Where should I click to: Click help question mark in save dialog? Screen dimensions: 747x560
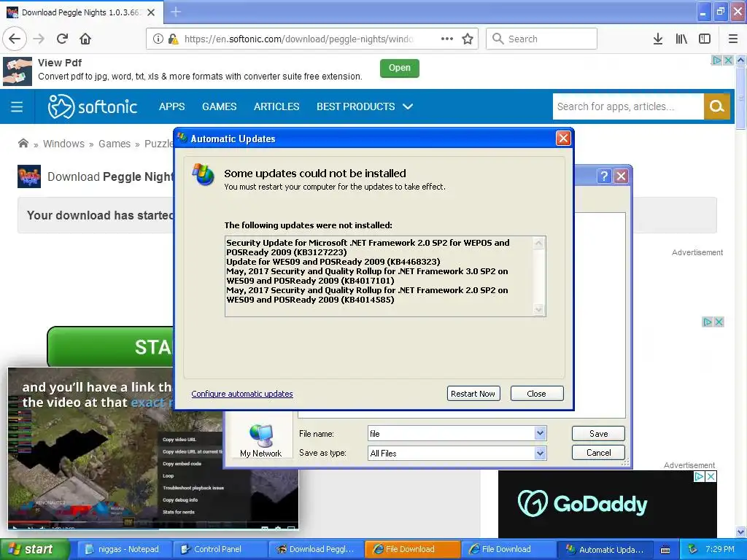[x=604, y=176]
